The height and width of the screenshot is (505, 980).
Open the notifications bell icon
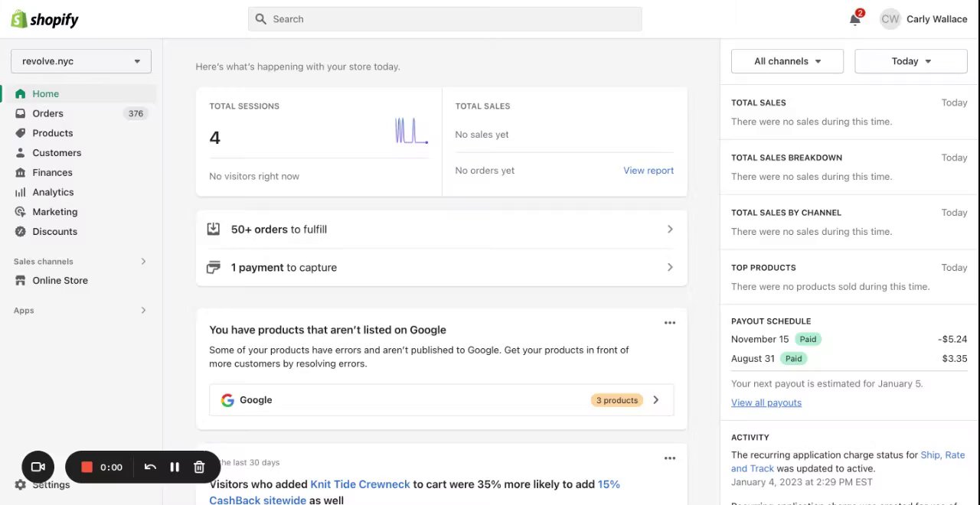pos(855,20)
